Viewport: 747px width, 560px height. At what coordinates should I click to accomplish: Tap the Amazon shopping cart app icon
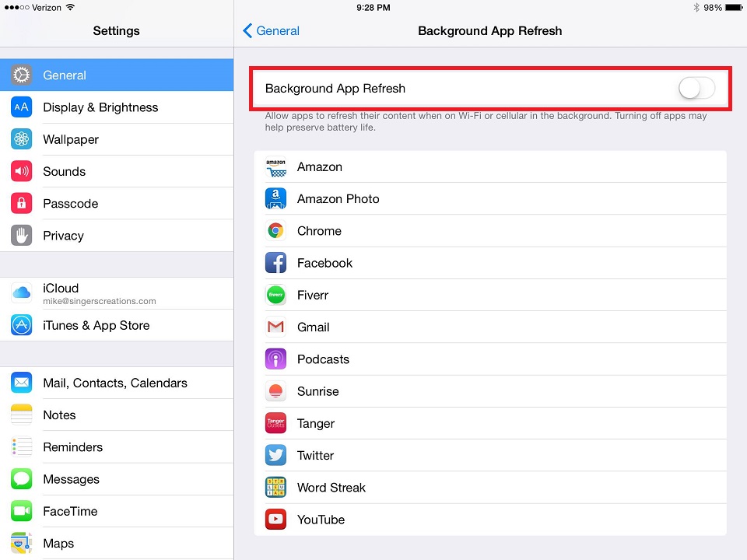pyautogui.click(x=275, y=167)
